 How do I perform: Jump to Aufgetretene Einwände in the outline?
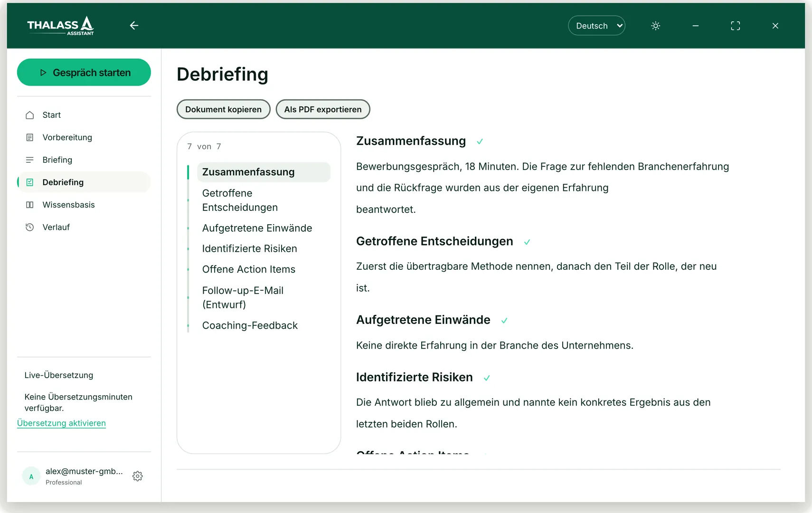point(264,228)
